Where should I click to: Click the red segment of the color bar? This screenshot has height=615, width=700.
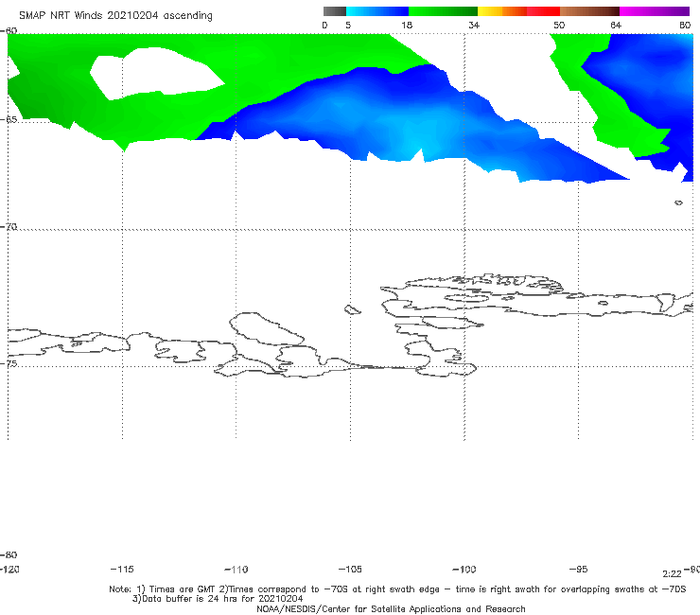point(543,11)
